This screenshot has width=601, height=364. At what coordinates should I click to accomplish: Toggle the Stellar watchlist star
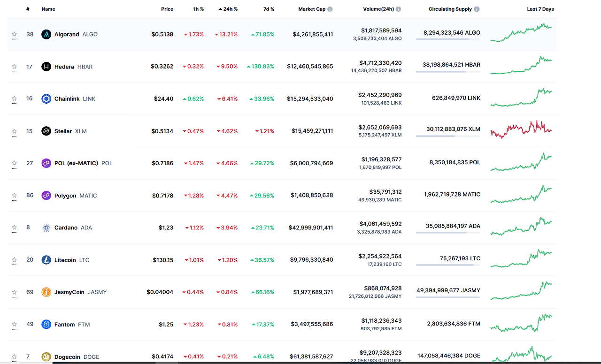(14, 131)
